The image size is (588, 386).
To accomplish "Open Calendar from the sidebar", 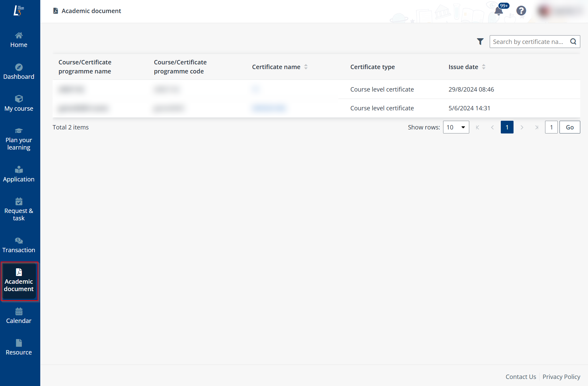I will click(x=19, y=316).
